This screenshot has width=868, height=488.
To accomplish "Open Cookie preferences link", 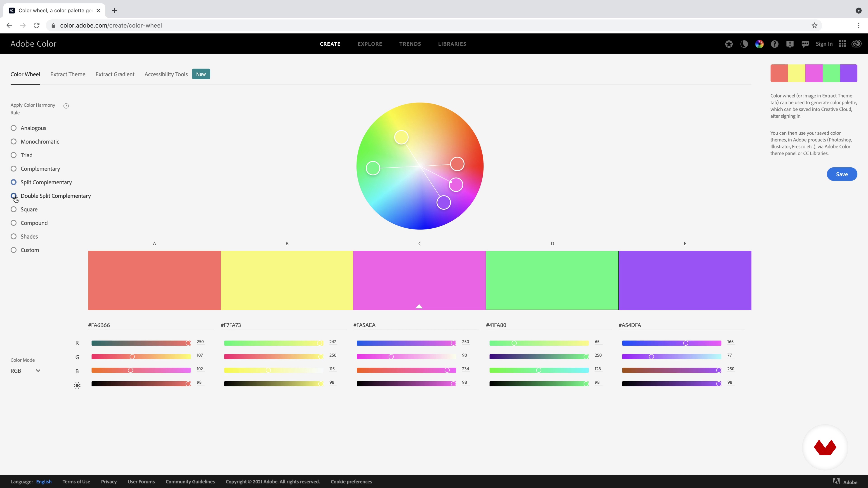I will pyautogui.click(x=351, y=482).
